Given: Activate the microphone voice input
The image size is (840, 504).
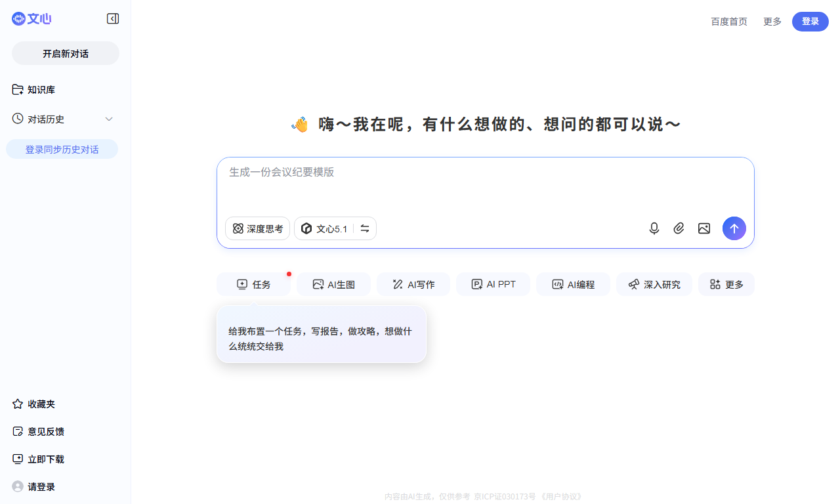Looking at the screenshot, I should click(x=654, y=228).
